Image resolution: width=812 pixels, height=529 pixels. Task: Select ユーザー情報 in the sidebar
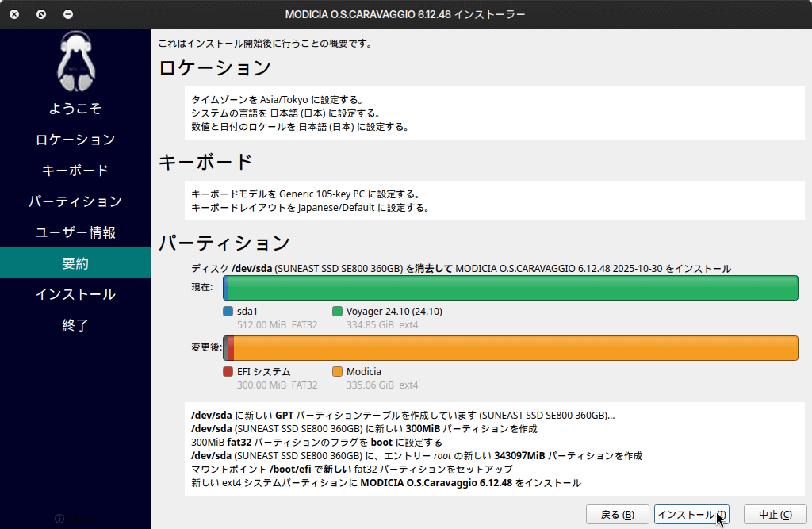[75, 232]
